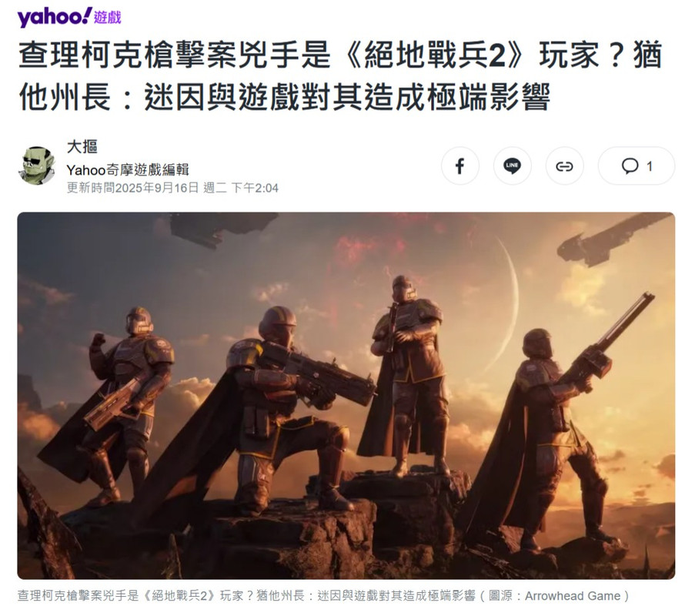Viewport: 685px width, 616px height.
Task: Share article via LINE icon
Action: (512, 166)
